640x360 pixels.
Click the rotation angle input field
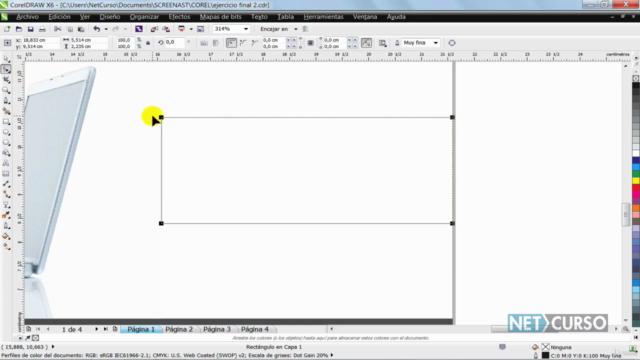tap(175, 42)
